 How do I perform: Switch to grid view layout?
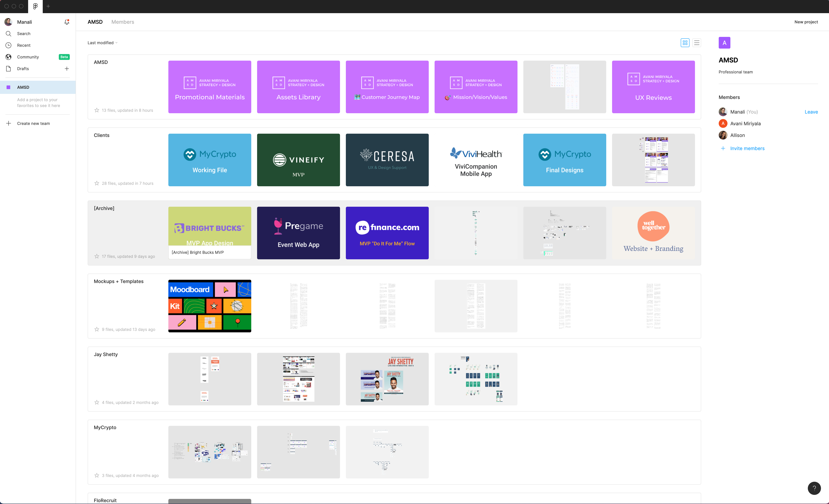click(x=685, y=43)
